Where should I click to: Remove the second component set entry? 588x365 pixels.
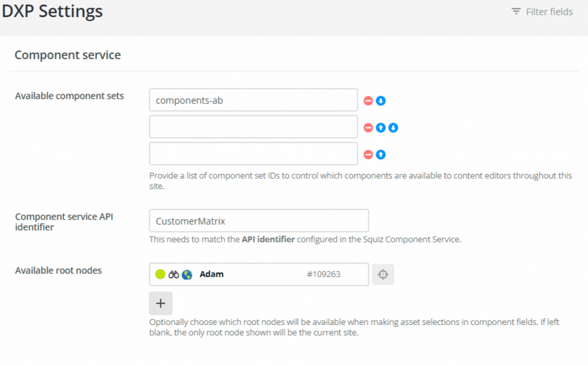coord(368,127)
